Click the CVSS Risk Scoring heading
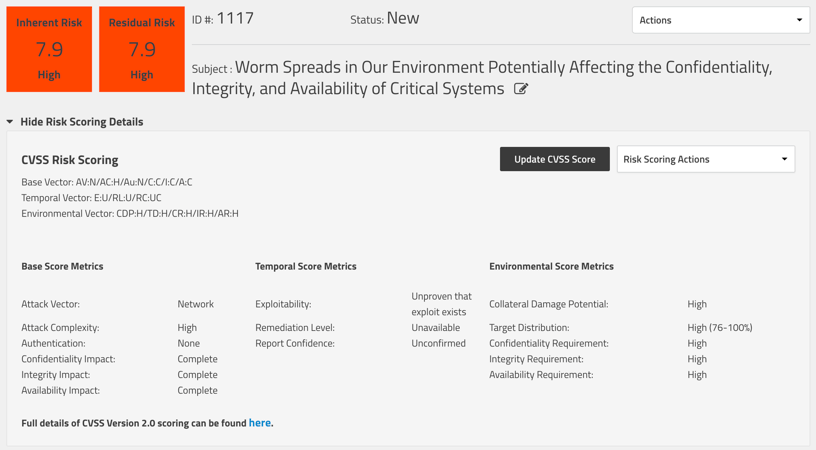 [x=70, y=160]
